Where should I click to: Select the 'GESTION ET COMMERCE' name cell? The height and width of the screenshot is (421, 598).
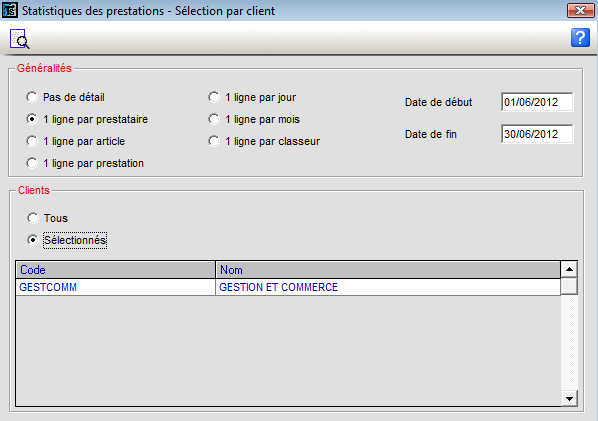point(388,287)
